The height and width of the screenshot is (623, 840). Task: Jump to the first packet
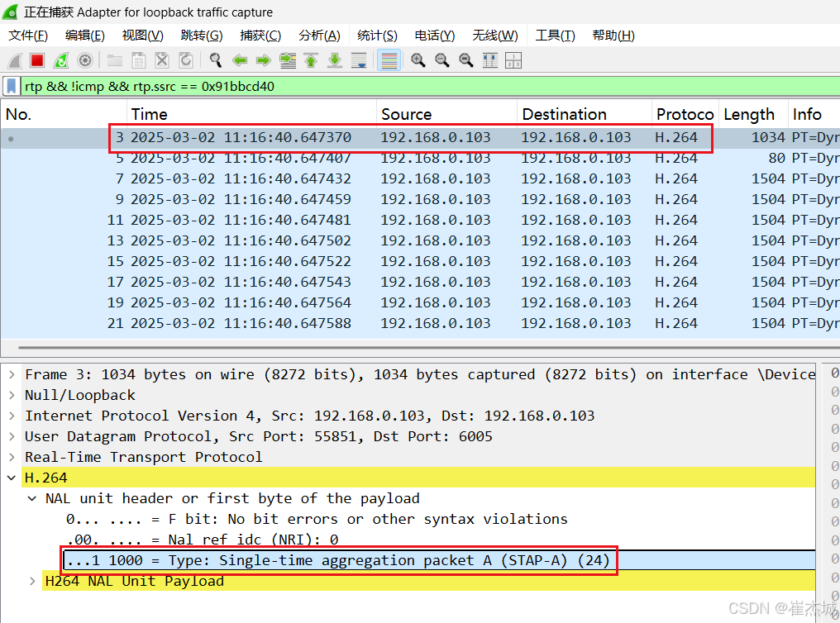311,60
